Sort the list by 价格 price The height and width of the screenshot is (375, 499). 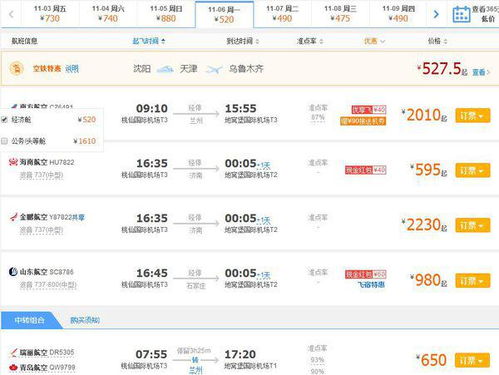click(437, 41)
